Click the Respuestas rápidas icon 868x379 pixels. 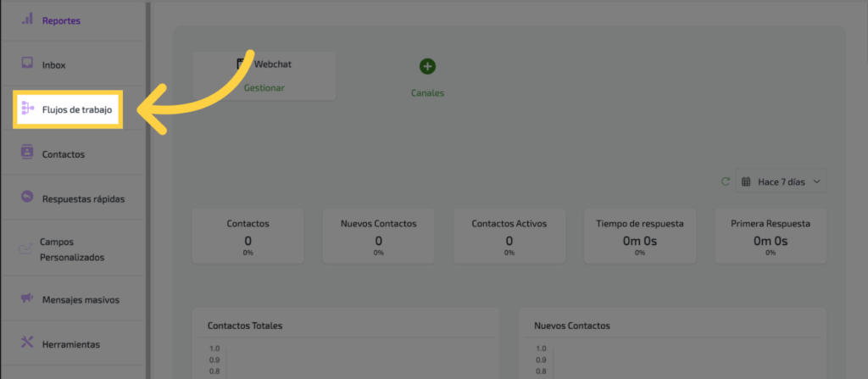coord(26,198)
